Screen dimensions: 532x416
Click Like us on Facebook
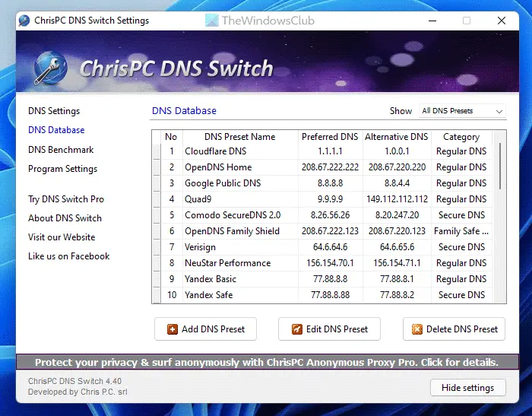click(x=69, y=256)
